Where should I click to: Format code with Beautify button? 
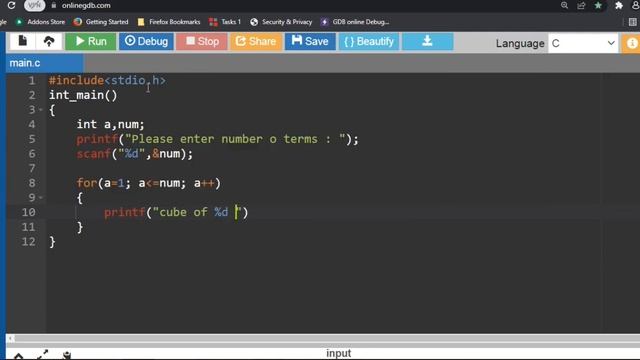click(369, 41)
